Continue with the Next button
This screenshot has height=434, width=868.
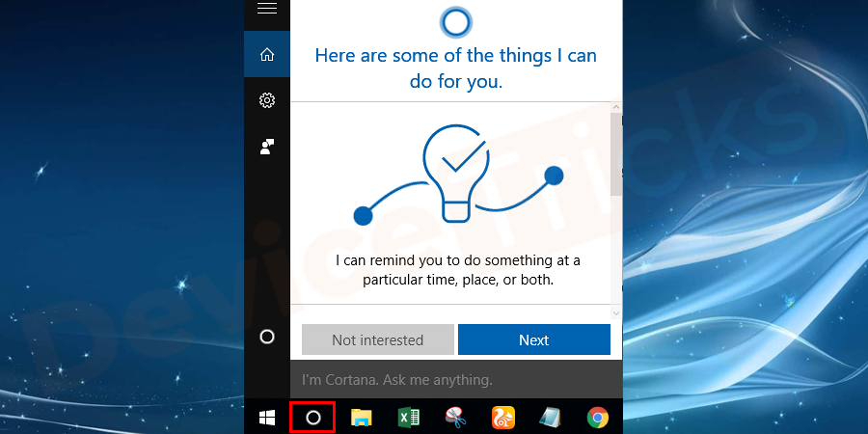pos(534,339)
